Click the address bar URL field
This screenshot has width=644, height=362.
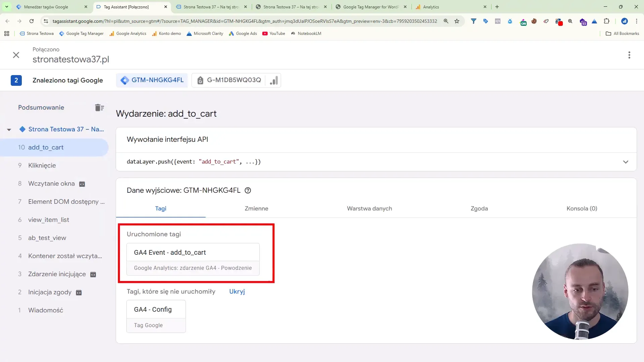coord(245,21)
